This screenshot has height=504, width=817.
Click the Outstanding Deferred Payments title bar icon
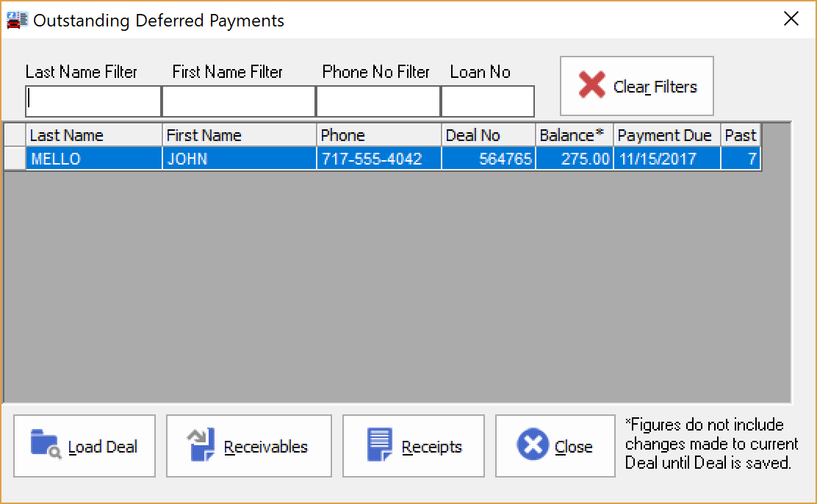(x=15, y=19)
